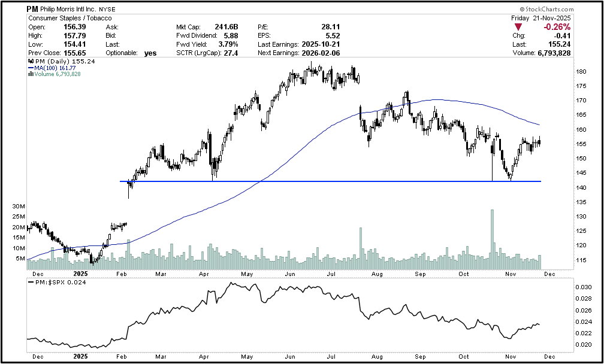Click the candlestick icon beside PM (Daily) legend
The width and height of the screenshot is (604, 364).
[31, 62]
